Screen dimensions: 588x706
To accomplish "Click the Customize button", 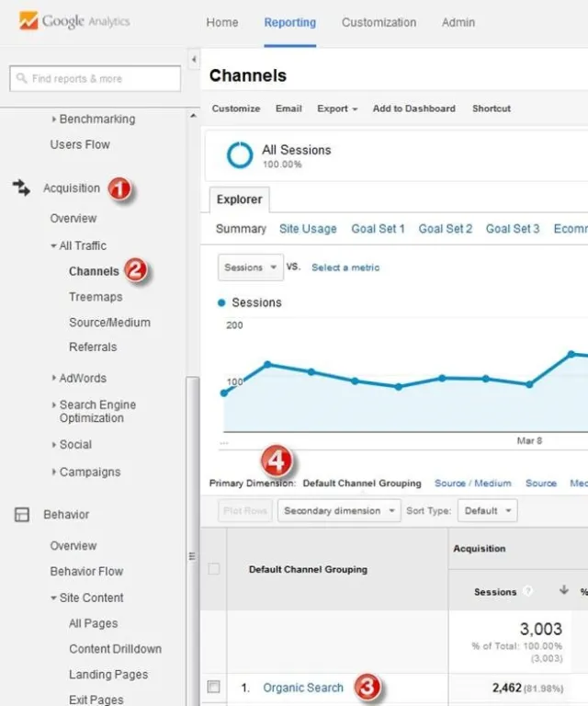I will tap(236, 108).
